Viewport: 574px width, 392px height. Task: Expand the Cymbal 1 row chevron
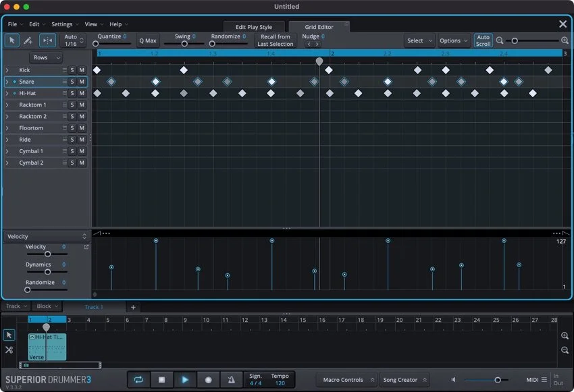click(x=7, y=151)
